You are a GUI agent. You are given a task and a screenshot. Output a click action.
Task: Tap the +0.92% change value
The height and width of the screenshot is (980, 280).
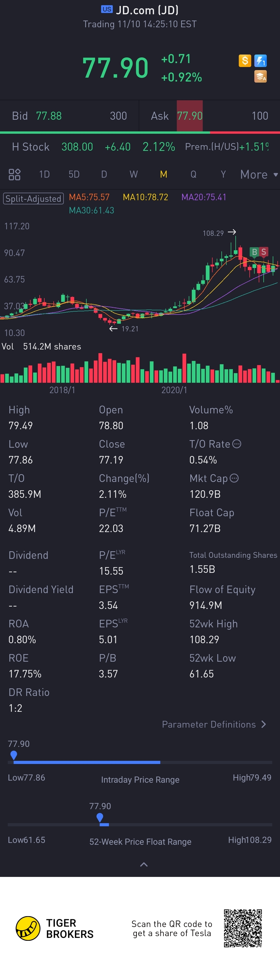pos(181,77)
